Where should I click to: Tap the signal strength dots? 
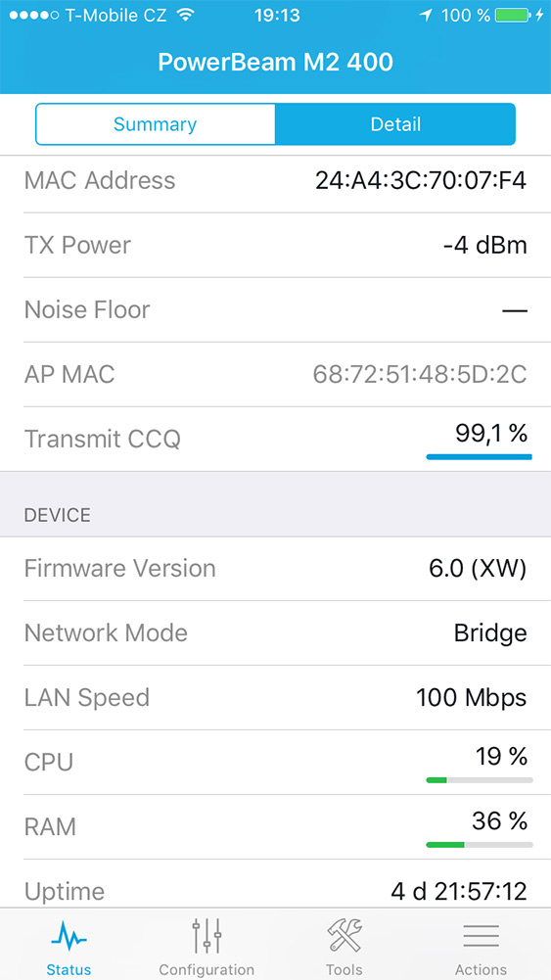[33, 15]
